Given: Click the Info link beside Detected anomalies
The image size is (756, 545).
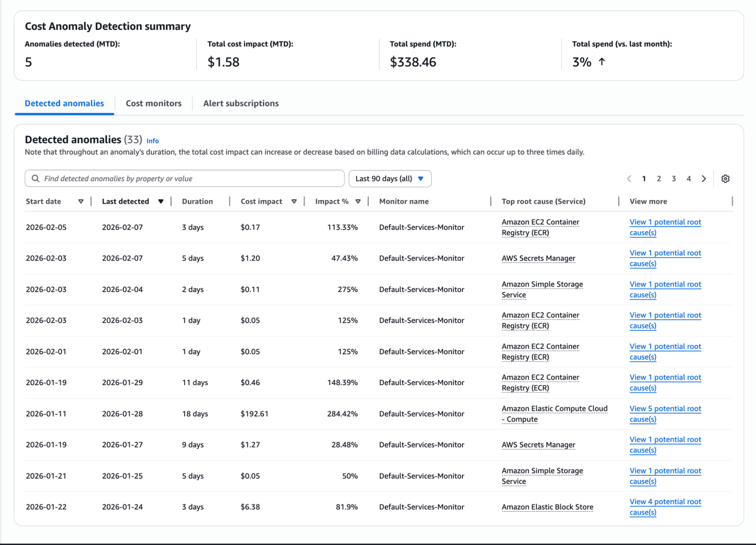Looking at the screenshot, I should pos(152,141).
